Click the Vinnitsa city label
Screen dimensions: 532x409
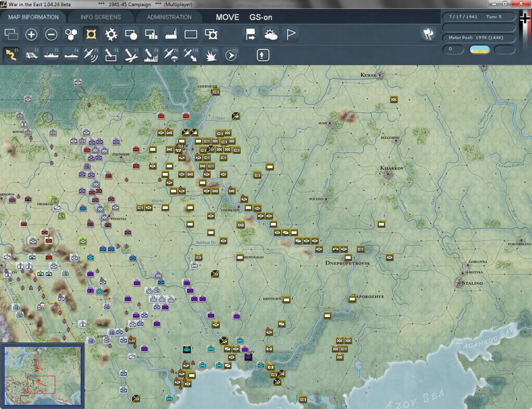click(118, 219)
